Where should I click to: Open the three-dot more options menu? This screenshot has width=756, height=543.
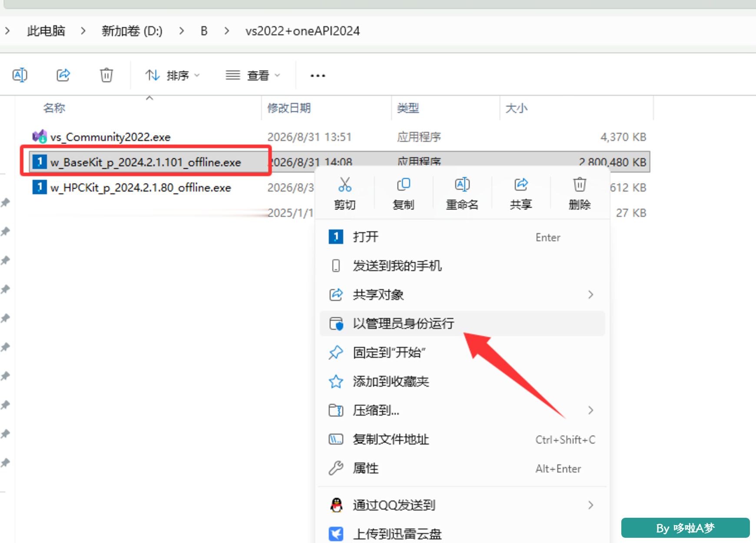pos(318,76)
